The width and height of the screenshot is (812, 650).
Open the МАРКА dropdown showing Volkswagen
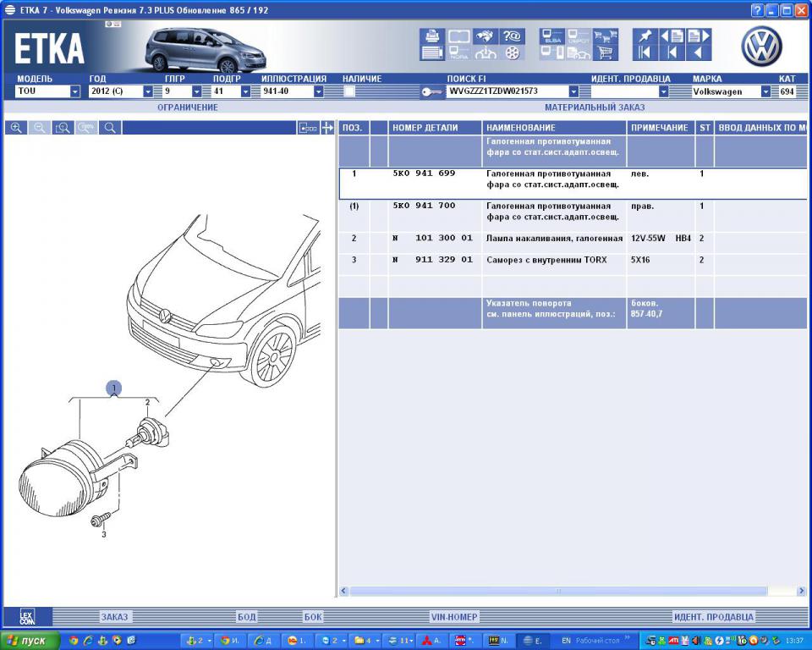click(x=765, y=91)
